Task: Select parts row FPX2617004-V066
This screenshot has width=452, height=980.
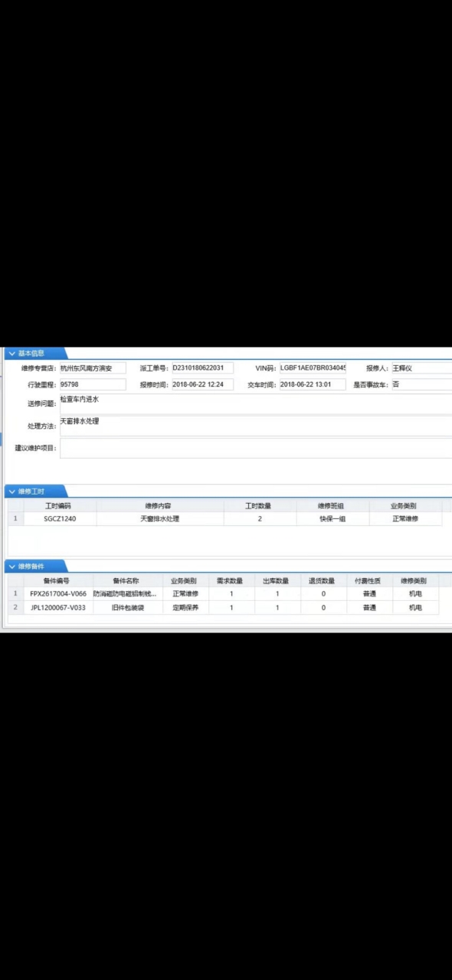Action: (224, 593)
